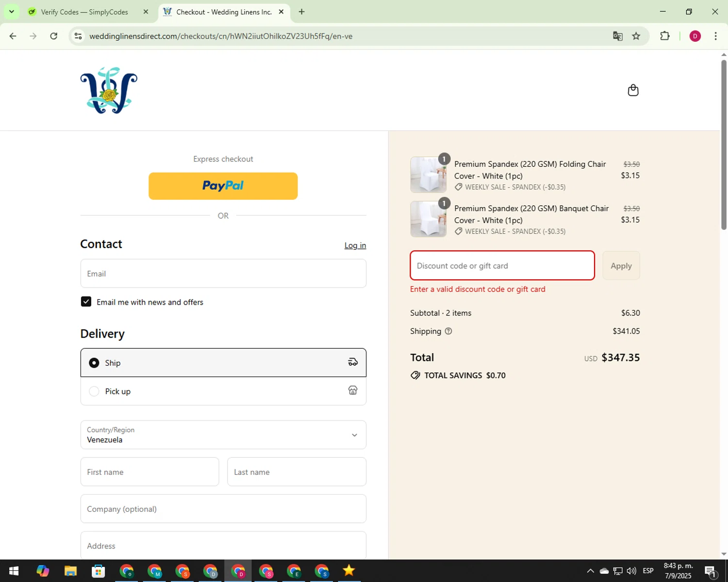Toggle Email me with news and offers checkbox
Image resolution: width=728 pixels, height=582 pixels.
point(86,302)
